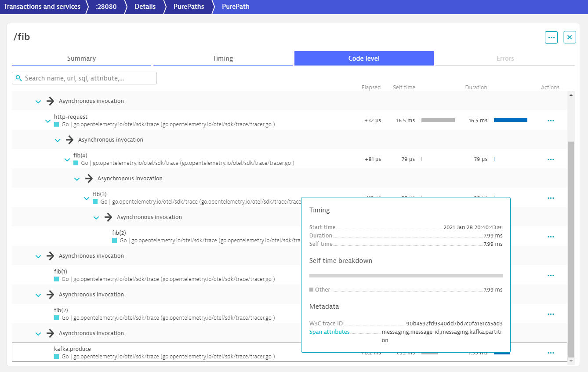This screenshot has height=372, width=588.
Task: Click the Go technology square on http-request
Action: 56,124
